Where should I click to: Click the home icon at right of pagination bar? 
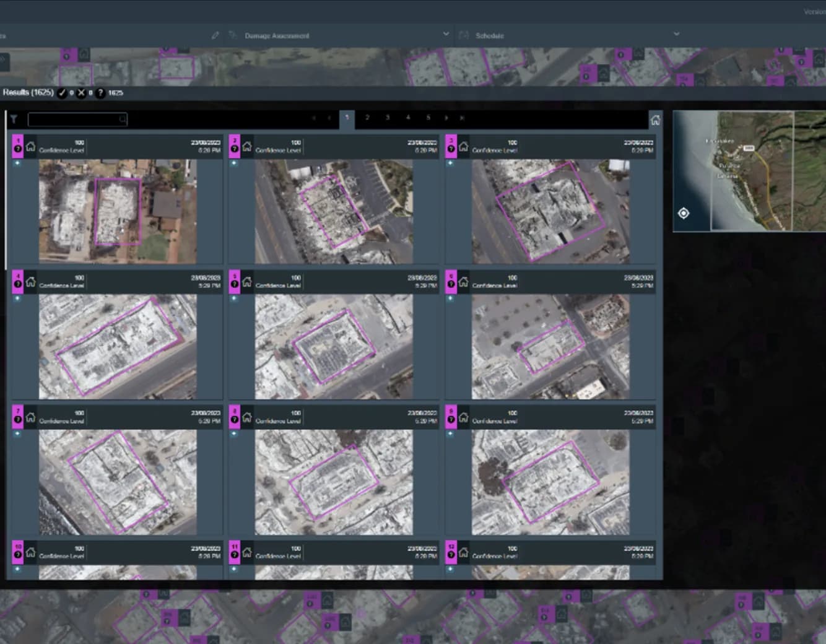click(x=655, y=120)
